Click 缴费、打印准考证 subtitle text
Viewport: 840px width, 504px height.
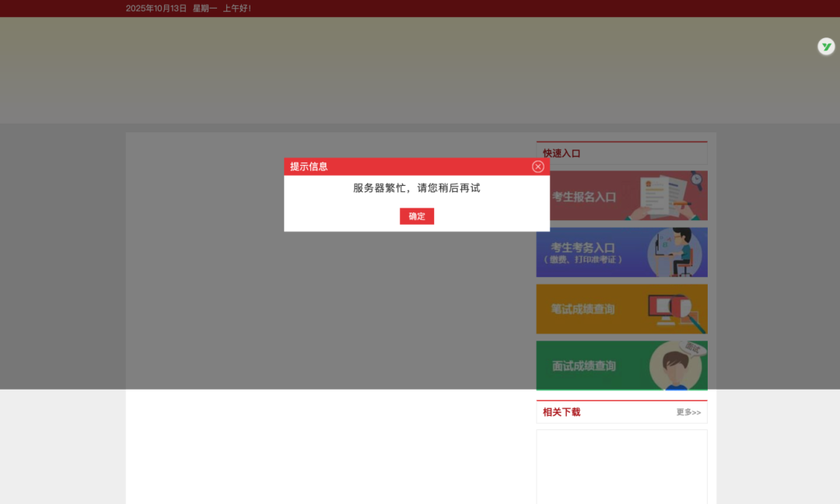[583, 260]
